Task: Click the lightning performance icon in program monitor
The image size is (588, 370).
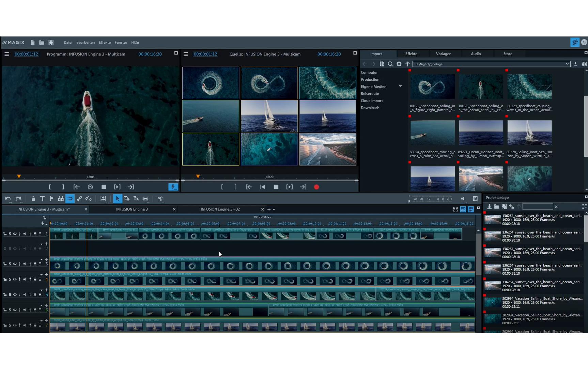Action: click(173, 187)
